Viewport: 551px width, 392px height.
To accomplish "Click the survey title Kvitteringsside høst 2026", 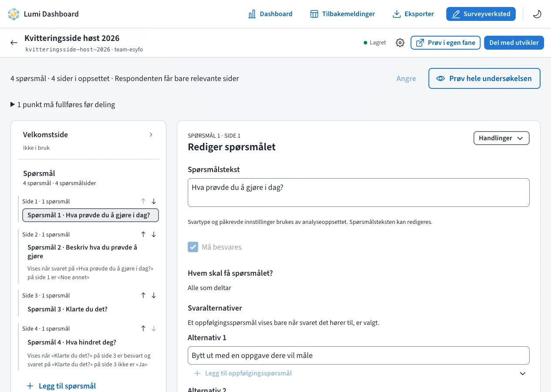I will click(72, 38).
